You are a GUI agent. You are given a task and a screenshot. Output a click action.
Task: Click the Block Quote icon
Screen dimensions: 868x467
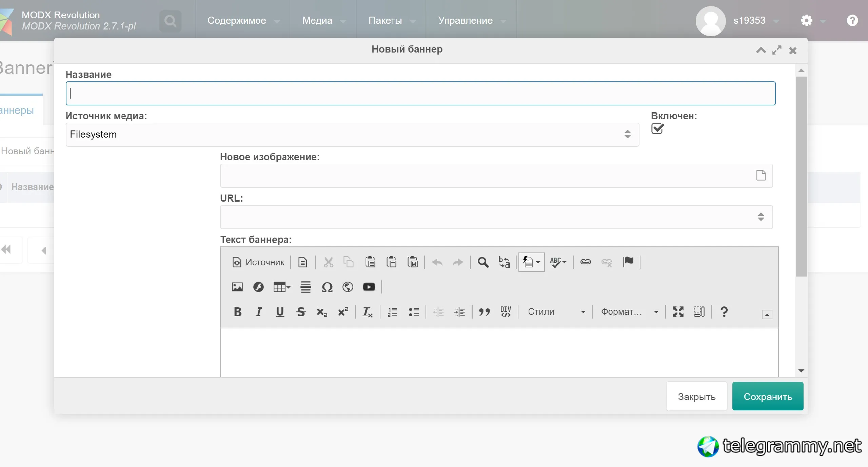(484, 312)
